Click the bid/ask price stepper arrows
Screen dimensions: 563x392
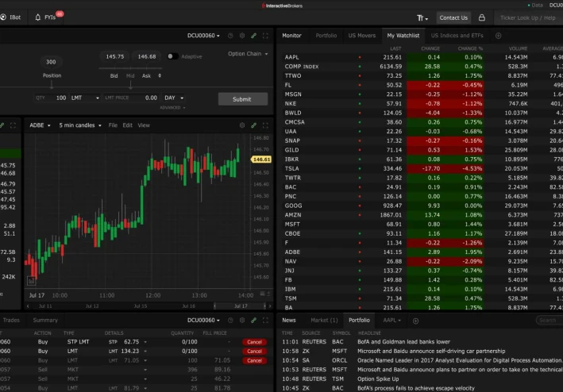(160, 75)
